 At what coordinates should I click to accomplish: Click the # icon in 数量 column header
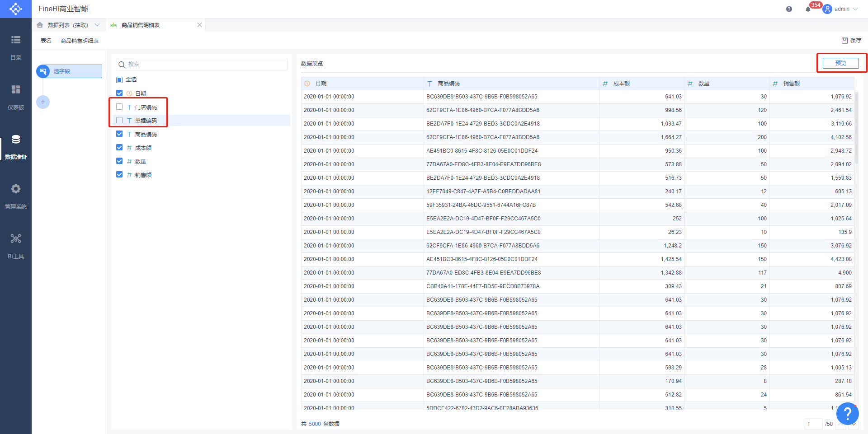click(690, 84)
